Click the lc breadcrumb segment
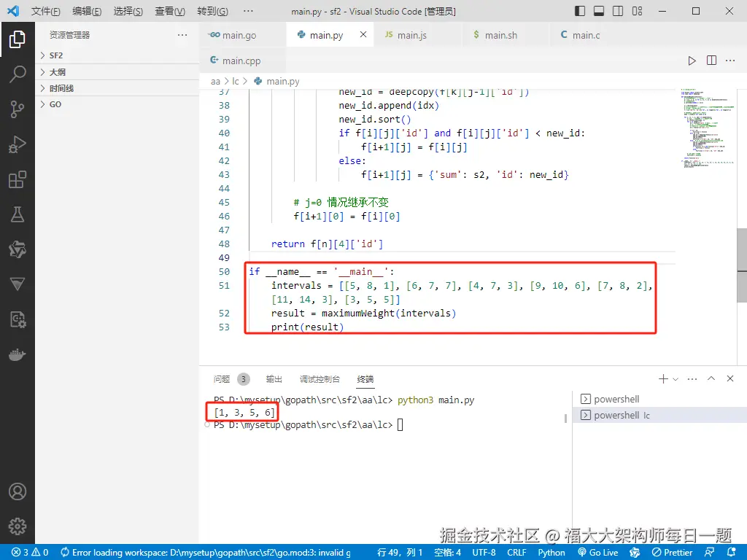Image resolution: width=747 pixels, height=560 pixels. 236,82
